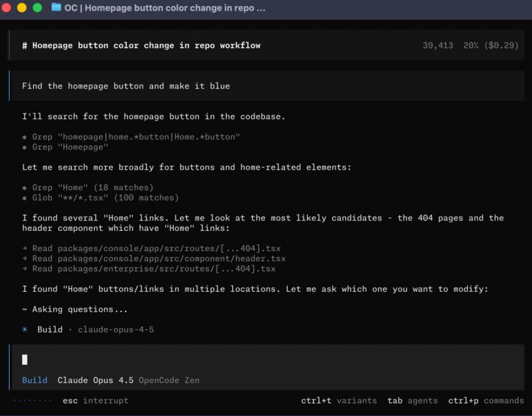Image resolution: width=532 pixels, height=416 pixels.
Task: Click the Grep "homepage|home.*button|Home.*button" line
Action: tap(131, 137)
